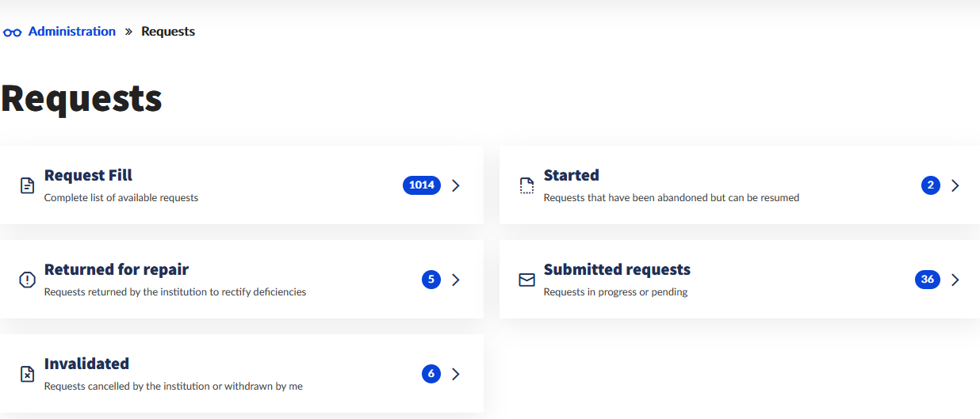Select the Returned for repair heading
The height and width of the screenshot is (419, 980).
click(117, 269)
